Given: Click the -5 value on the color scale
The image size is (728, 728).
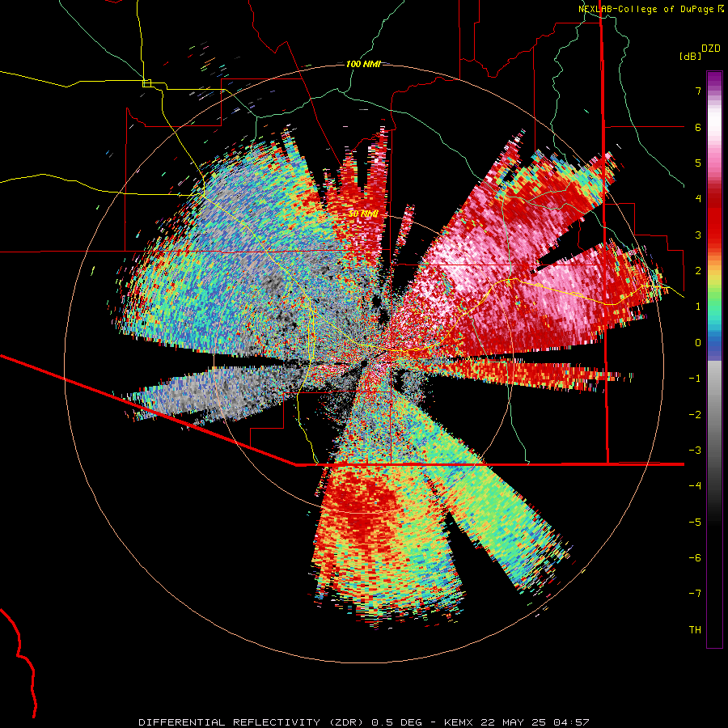Looking at the screenshot, I should click(x=695, y=522).
